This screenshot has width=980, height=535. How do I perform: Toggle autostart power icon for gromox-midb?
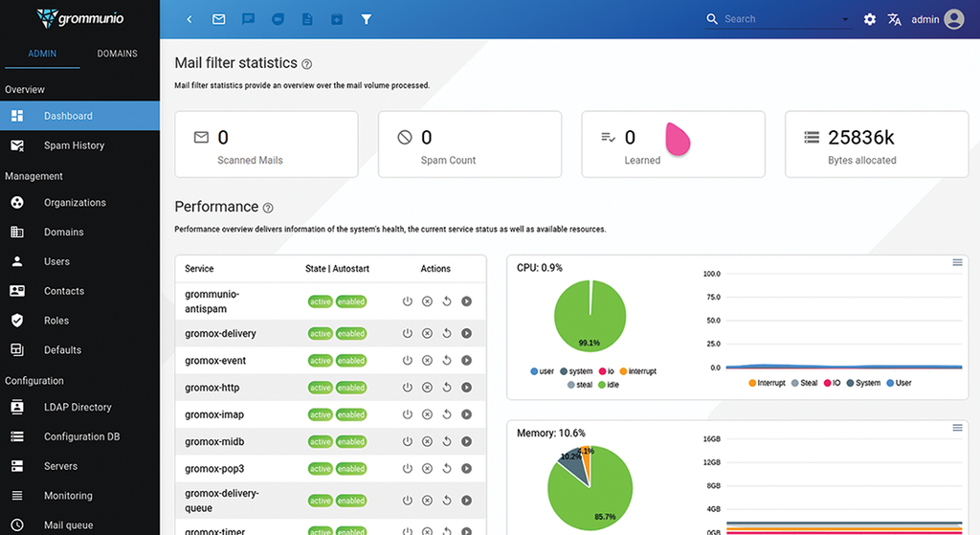408,441
